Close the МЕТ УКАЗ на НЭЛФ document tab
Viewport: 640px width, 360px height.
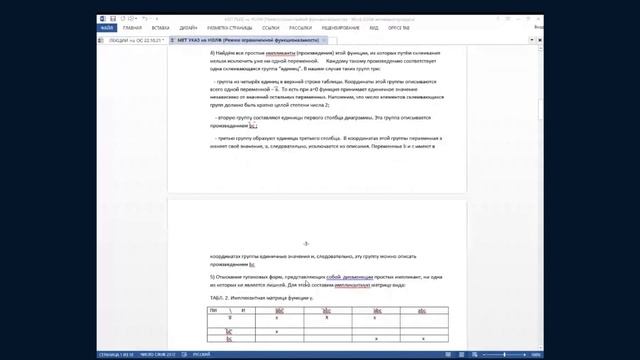pos(324,40)
